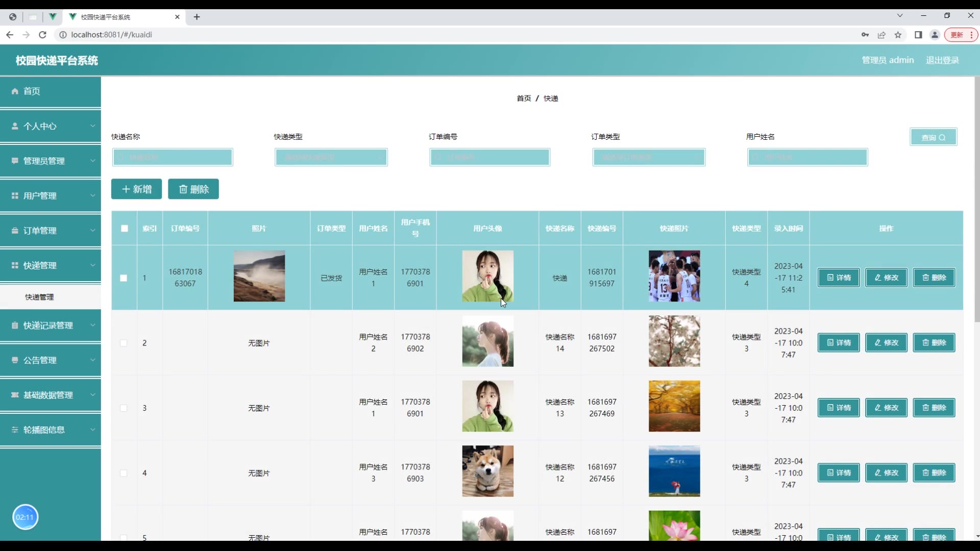Click the 快递名称 search input field
The width and height of the screenshot is (980, 551).
click(173, 157)
